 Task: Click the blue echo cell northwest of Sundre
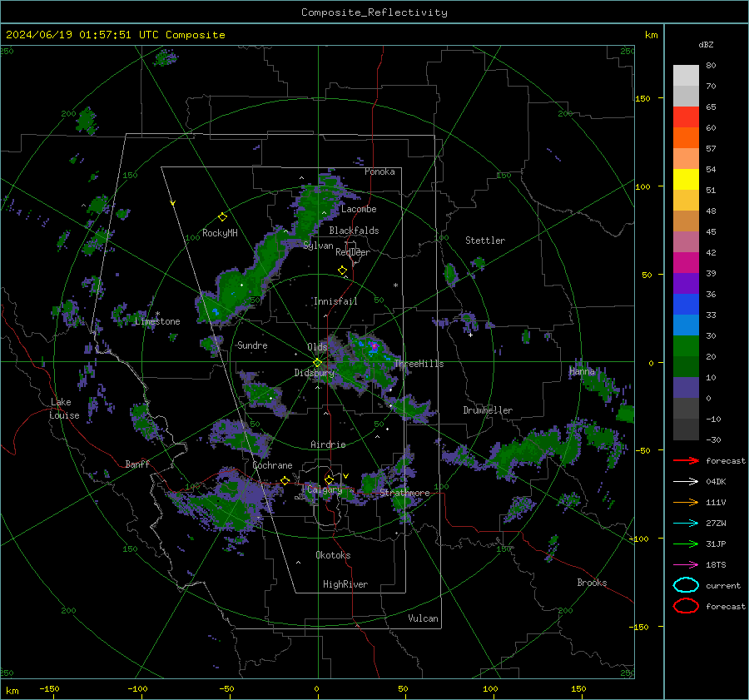point(216,312)
